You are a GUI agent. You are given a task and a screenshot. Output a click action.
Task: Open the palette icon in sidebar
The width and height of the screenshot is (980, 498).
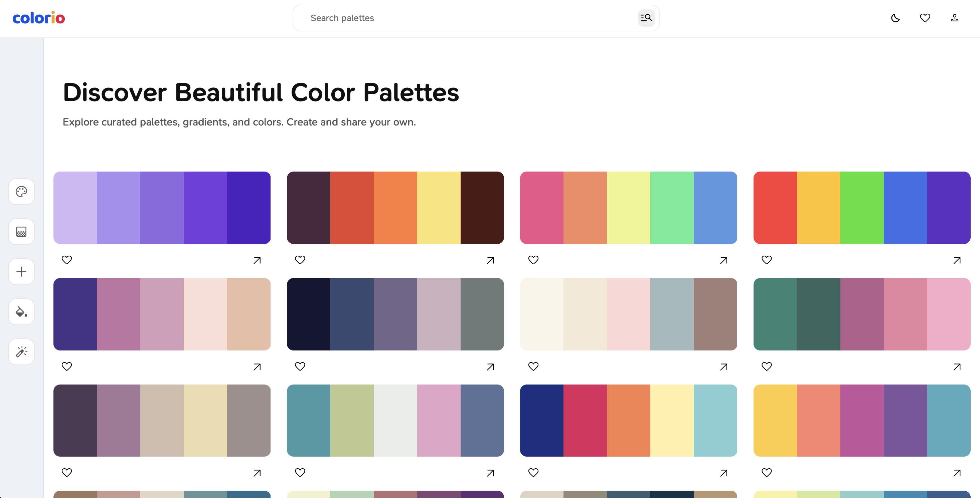tap(21, 192)
